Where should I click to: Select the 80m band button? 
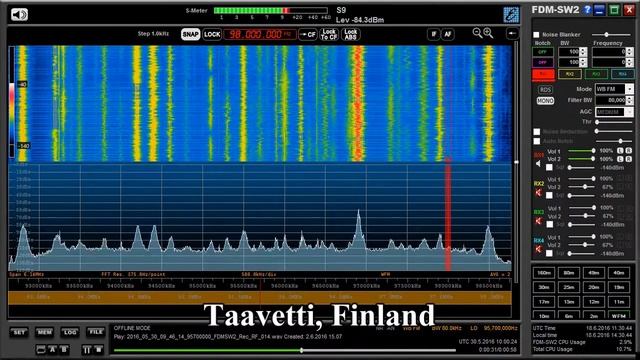pyautogui.click(x=569, y=273)
